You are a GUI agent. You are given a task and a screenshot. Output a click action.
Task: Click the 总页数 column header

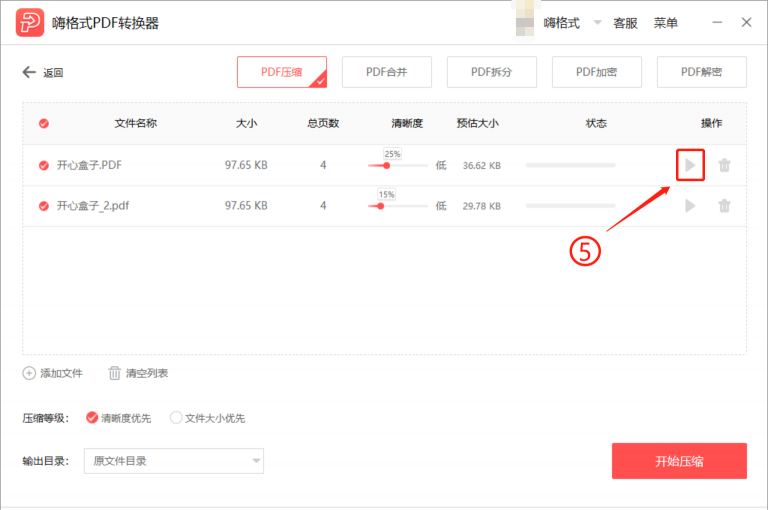[323, 123]
